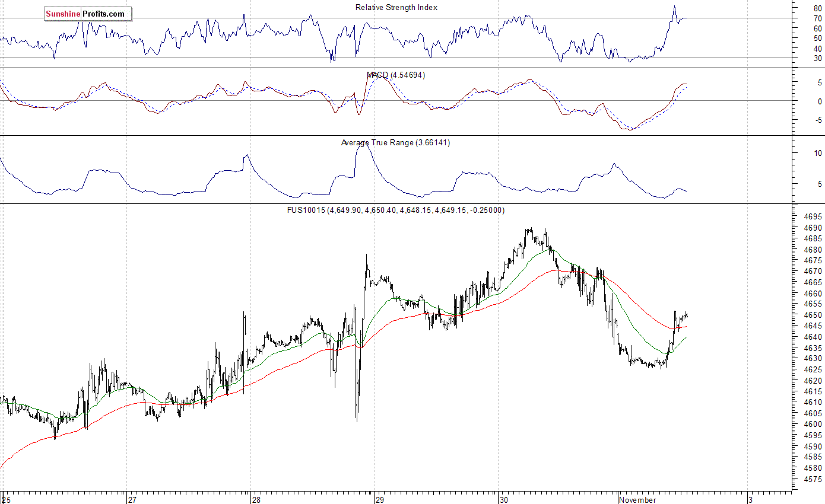Click the date label 27 on time axis
The image size is (825, 504).
tap(132, 500)
